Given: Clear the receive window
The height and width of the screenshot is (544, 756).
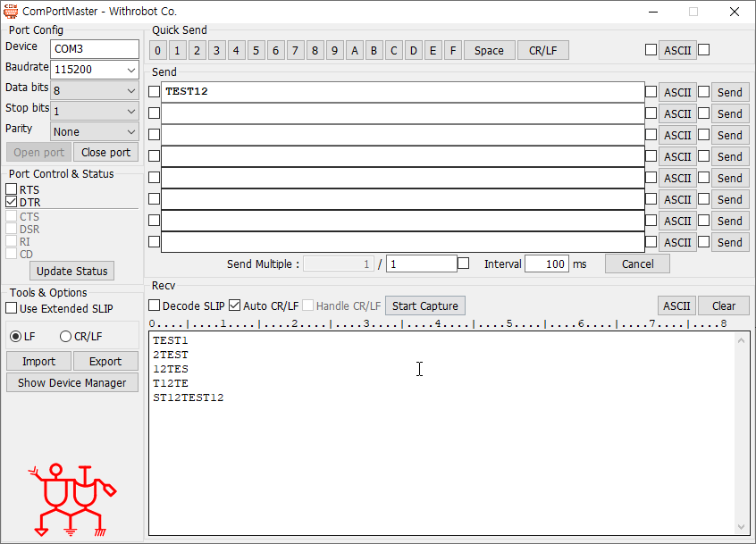Looking at the screenshot, I should [724, 306].
